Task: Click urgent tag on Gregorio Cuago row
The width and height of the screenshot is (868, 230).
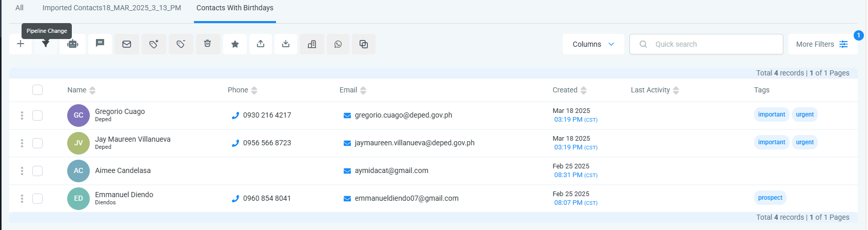Action: point(805,114)
